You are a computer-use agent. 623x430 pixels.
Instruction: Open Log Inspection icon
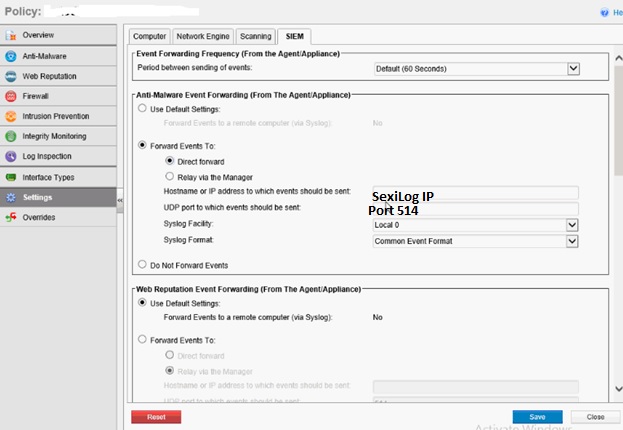coord(11,156)
